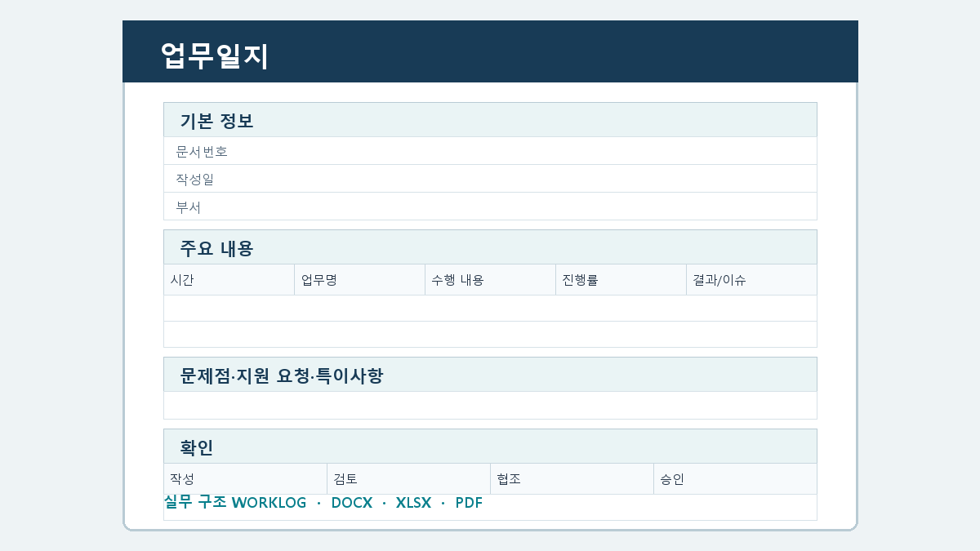Click the 작성 signature column

pos(245,479)
